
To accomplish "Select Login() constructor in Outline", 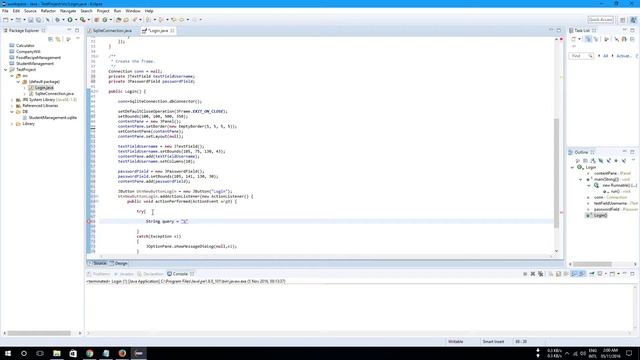I will pyautogui.click(x=600, y=216).
